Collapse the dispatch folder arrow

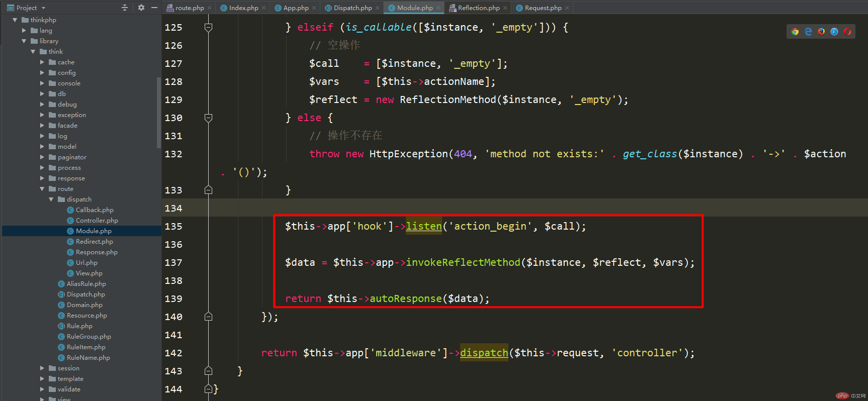[51, 199]
